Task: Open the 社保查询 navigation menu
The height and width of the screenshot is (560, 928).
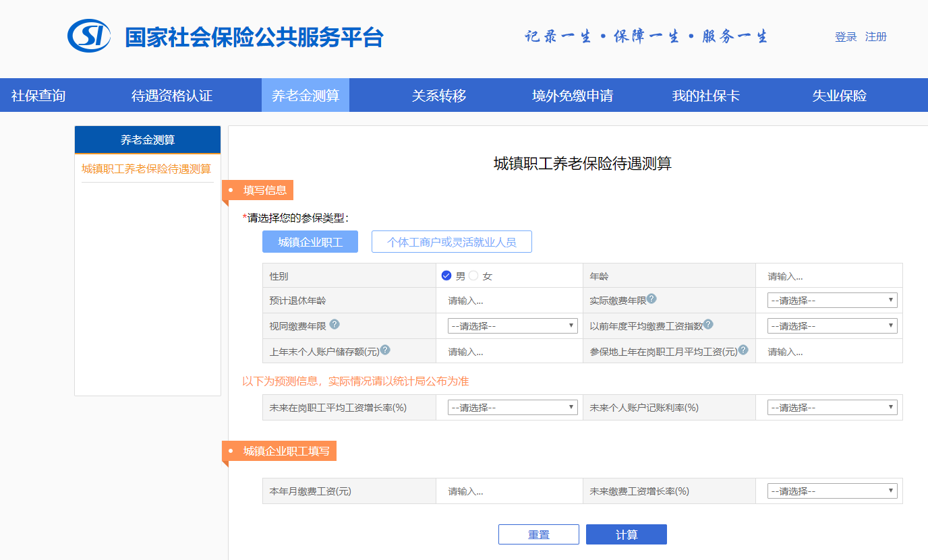Action: pyautogui.click(x=37, y=95)
